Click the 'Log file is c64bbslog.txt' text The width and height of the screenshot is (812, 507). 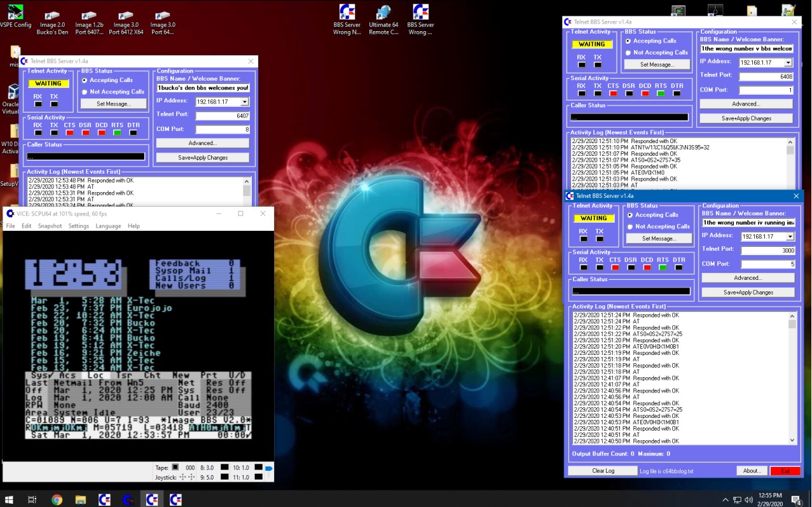point(666,471)
